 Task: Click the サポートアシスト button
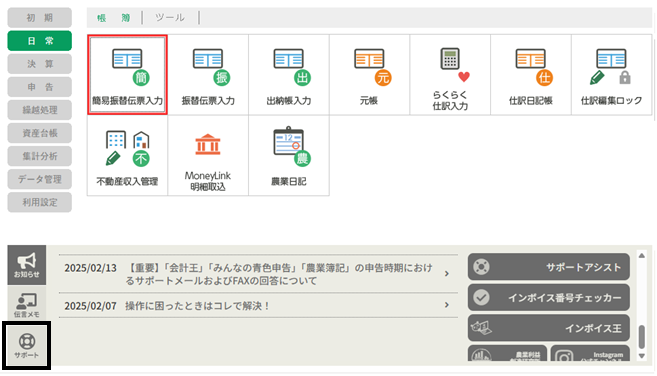pos(549,267)
